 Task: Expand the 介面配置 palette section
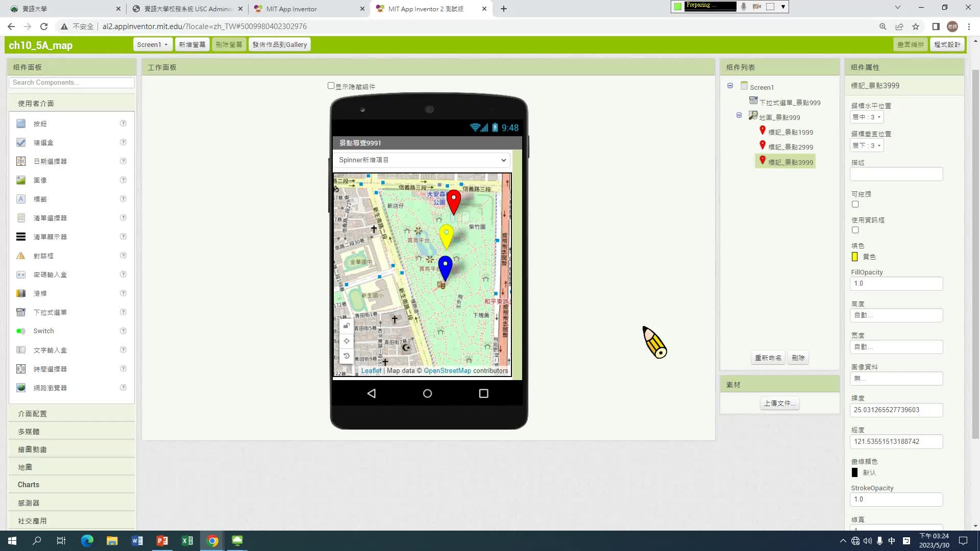71,414
